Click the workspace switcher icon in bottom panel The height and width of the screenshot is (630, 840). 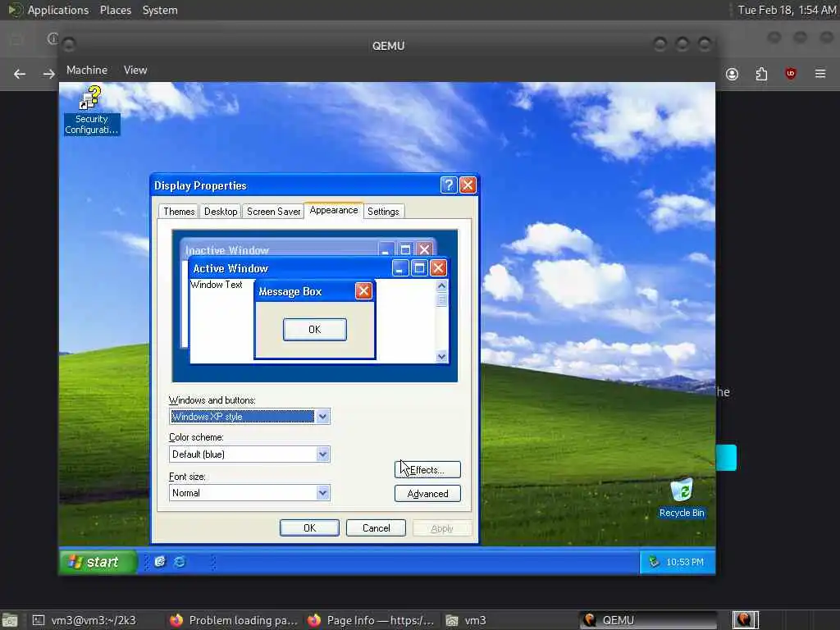click(x=745, y=620)
